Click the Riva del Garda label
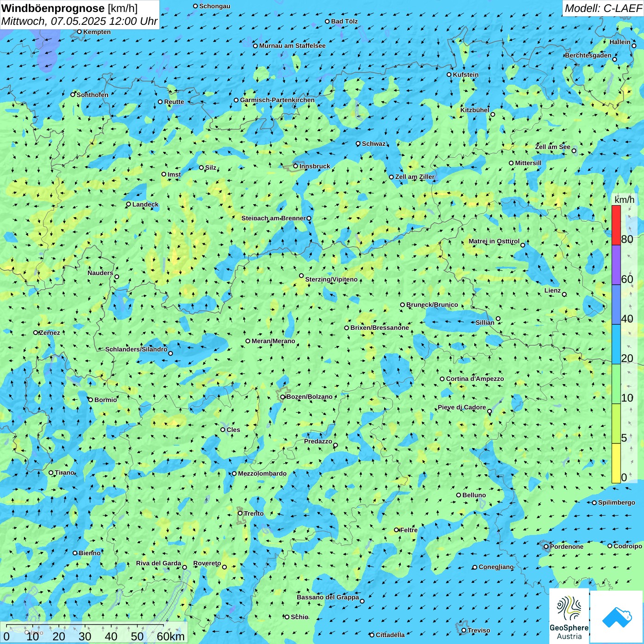 pos(159,563)
